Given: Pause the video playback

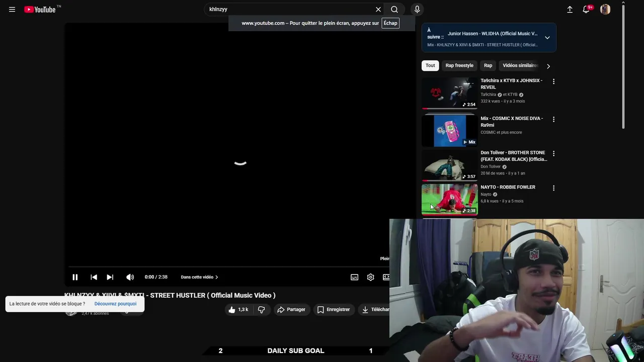Looking at the screenshot, I should coord(75,277).
